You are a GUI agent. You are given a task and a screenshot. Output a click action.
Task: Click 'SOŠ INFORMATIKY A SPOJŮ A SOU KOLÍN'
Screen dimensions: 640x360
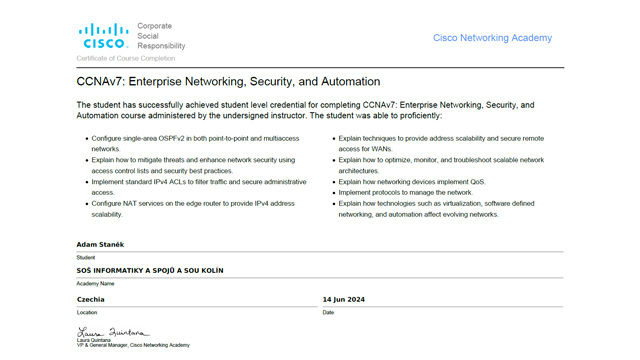pyautogui.click(x=150, y=271)
